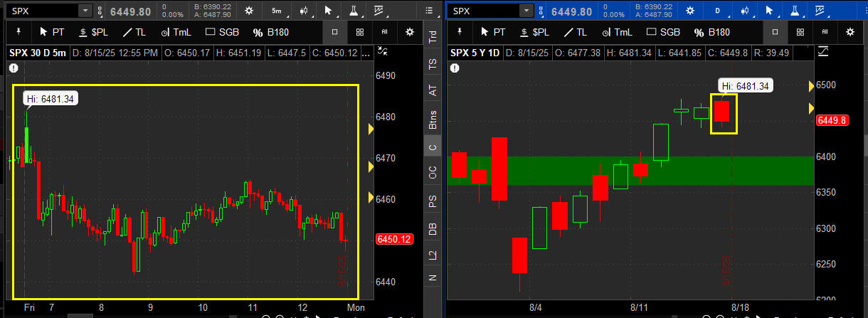The width and height of the screenshot is (868, 318).
Task: Select TmL time level tool in left chart
Action: (x=177, y=32)
